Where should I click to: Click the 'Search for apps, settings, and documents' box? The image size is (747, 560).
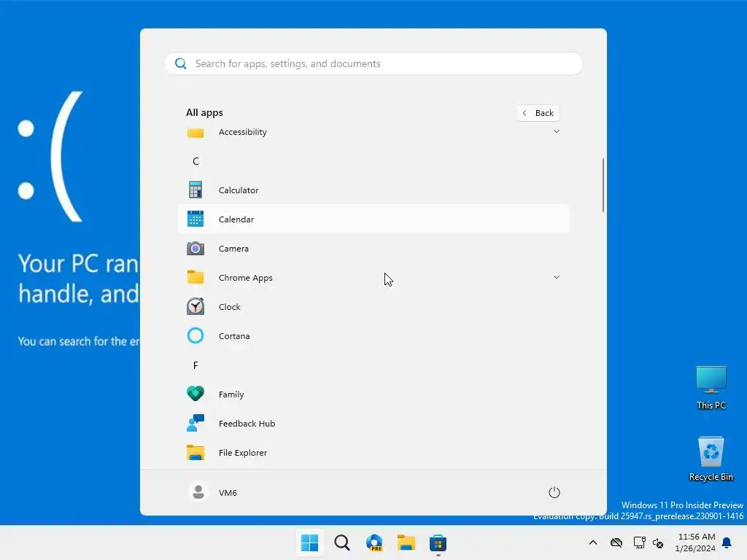[373, 63]
